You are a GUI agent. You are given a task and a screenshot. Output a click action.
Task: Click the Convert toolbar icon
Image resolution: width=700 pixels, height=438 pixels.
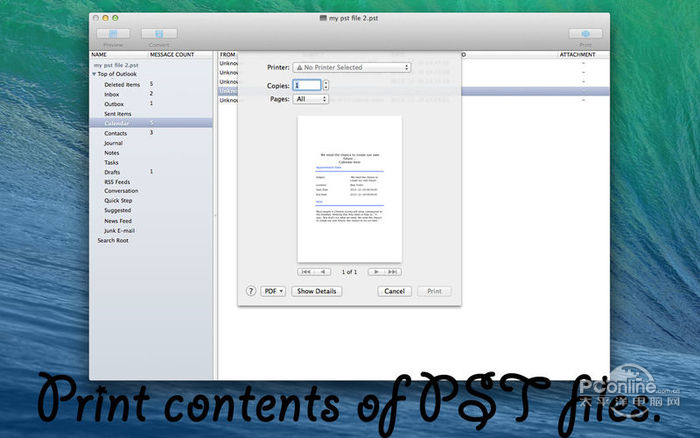[x=159, y=33]
